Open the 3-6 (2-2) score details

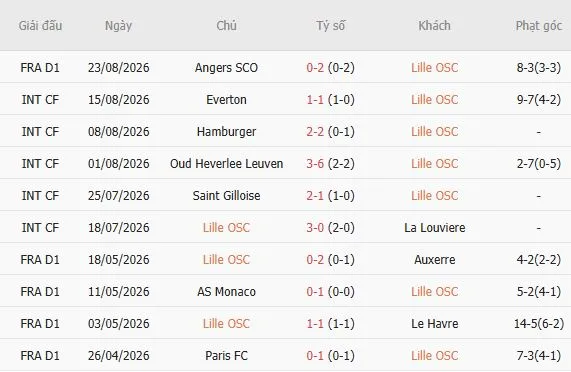click(x=330, y=164)
